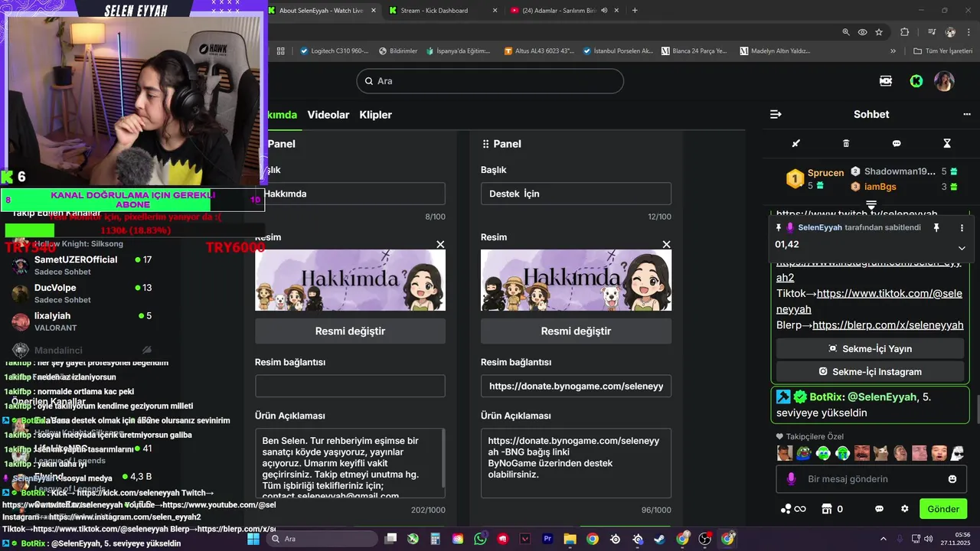This screenshot has width=980, height=551.
Task: Click the speech bubble icon beside gear
Action: 880,509
